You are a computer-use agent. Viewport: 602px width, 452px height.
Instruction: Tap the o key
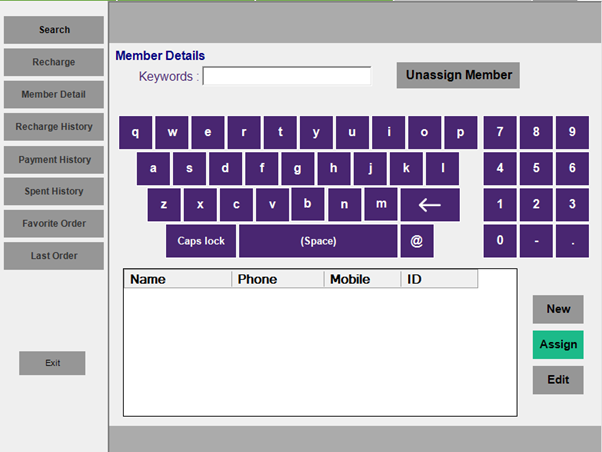[425, 132]
